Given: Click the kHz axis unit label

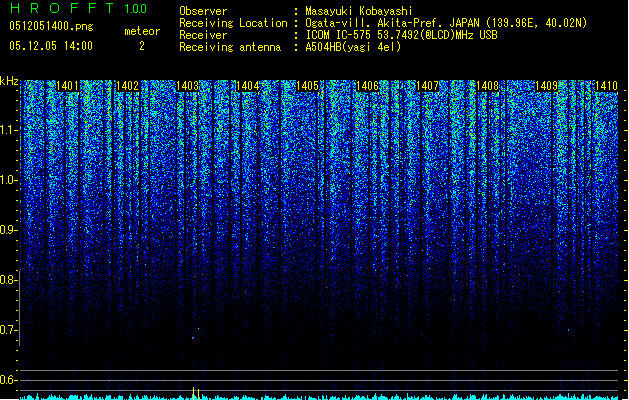Looking at the screenshot, I should click(x=9, y=81).
